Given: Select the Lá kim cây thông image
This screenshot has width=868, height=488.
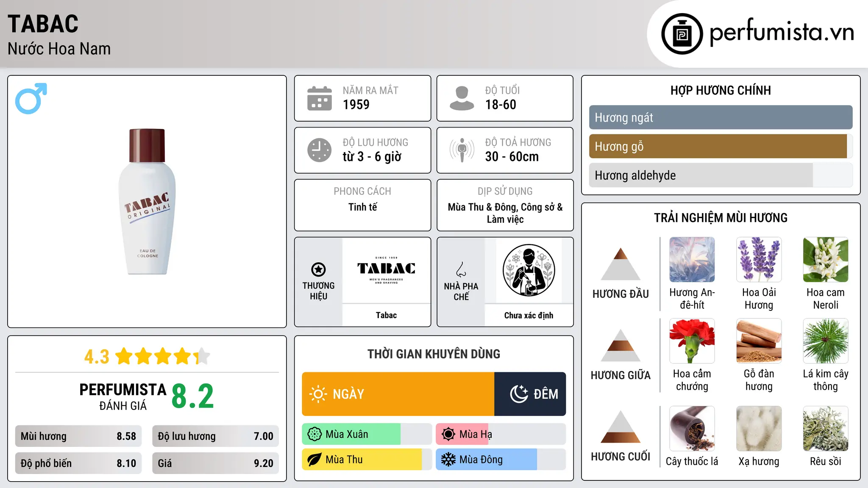Looking at the screenshot, I should [826, 341].
